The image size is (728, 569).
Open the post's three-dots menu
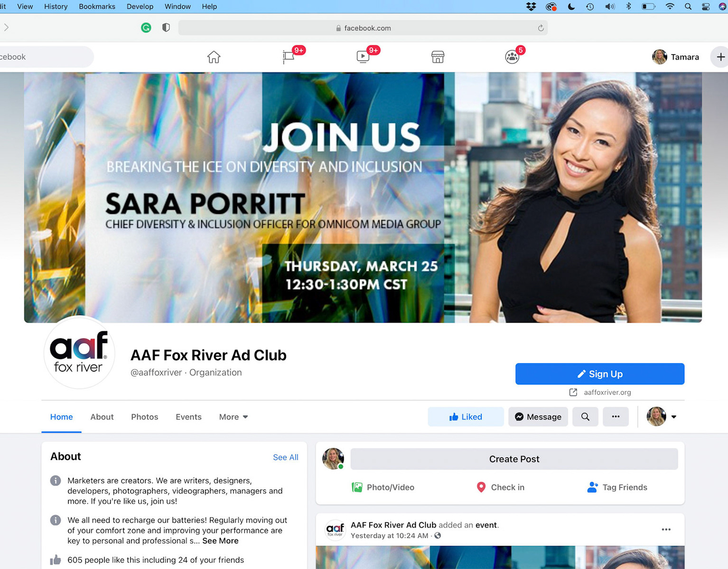(666, 530)
